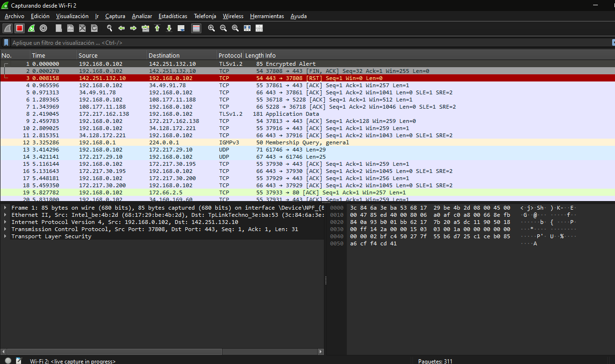This screenshot has width=615, height=364.
Task: Click the reload capture file icon
Action: tap(94, 28)
